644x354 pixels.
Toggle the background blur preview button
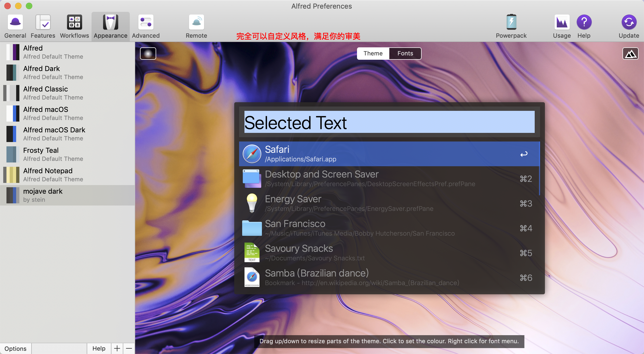coord(148,54)
